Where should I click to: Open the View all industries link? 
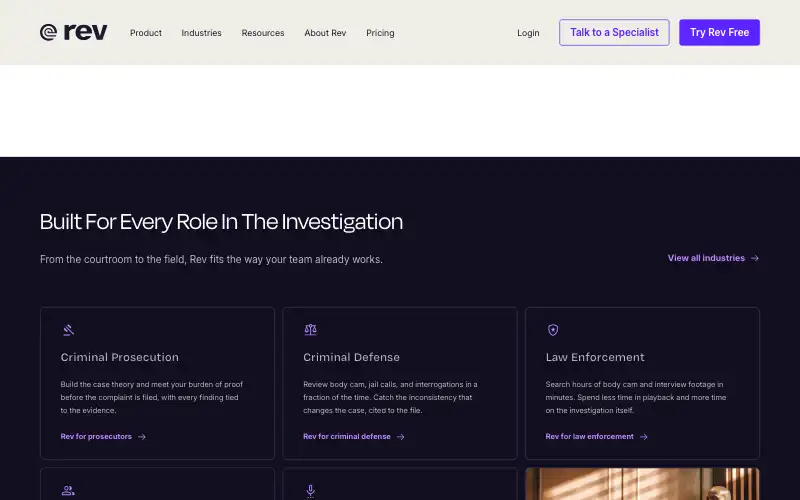(713, 258)
